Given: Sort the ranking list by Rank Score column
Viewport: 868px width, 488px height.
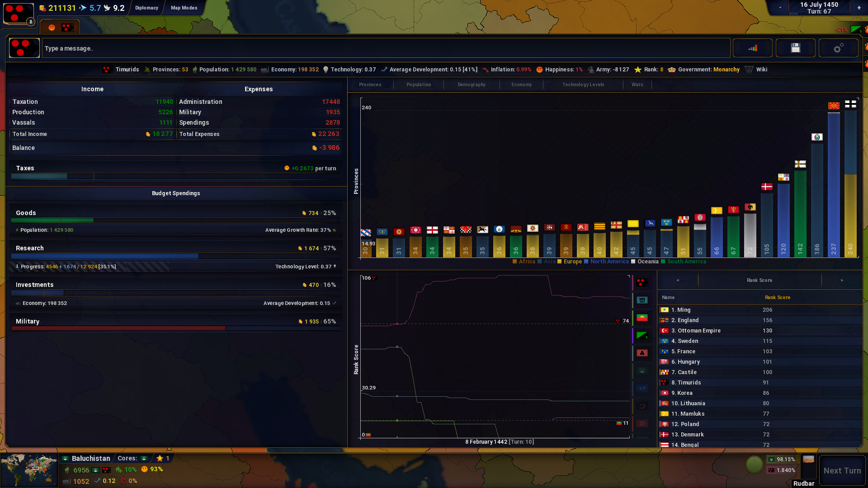Looking at the screenshot, I should 777,297.
